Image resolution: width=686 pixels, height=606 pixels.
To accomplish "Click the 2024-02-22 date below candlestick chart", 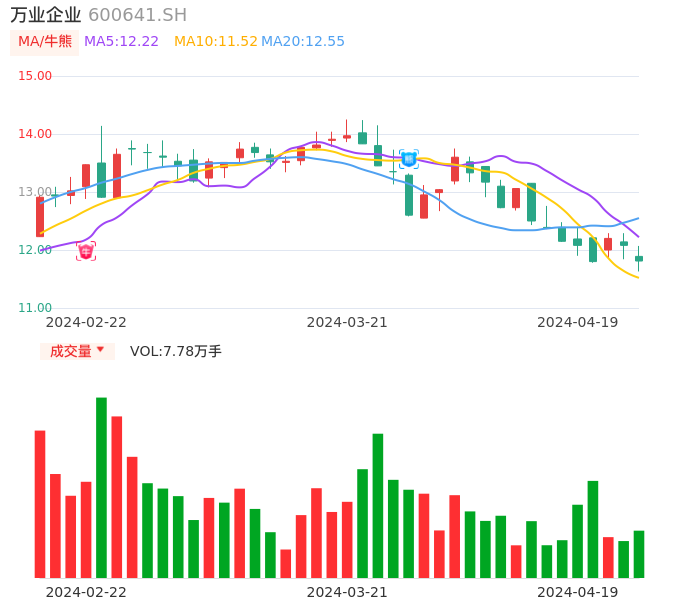I will [x=86, y=322].
